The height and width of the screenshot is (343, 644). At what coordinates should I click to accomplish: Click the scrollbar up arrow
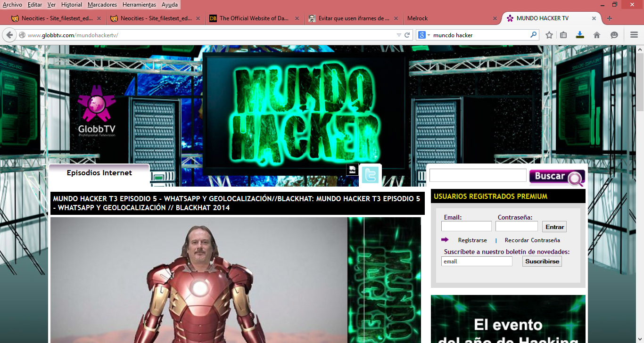(640, 49)
